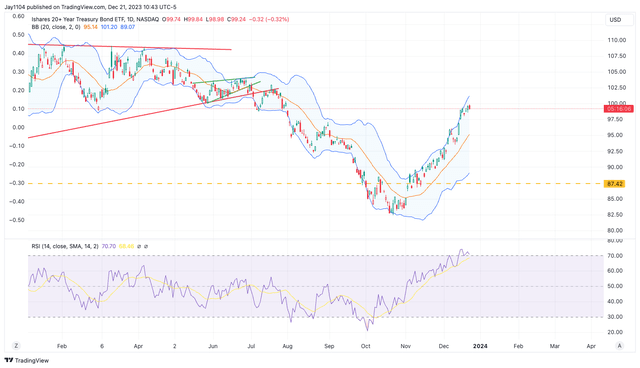The image size is (640, 368).
Task: Toggle the A auto-scale icon
Action: 620,346
